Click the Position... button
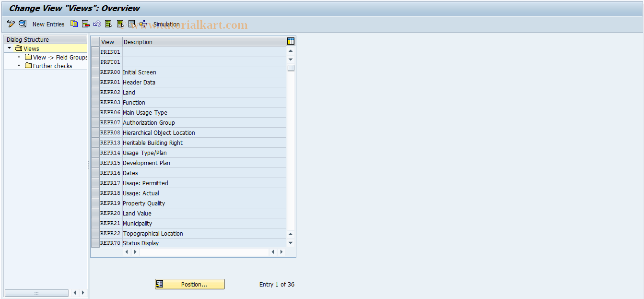The image size is (644, 299). pos(189,284)
